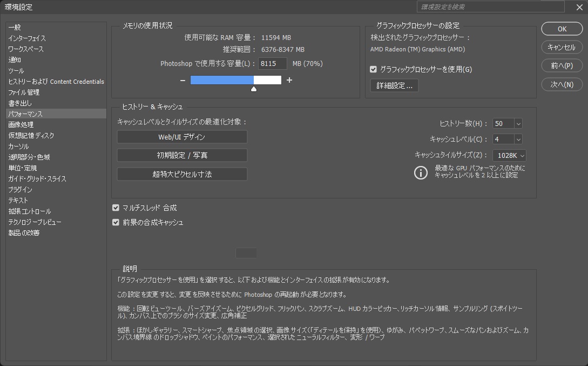Select パフォーマンス category
The height and width of the screenshot is (366, 588).
[56, 114]
